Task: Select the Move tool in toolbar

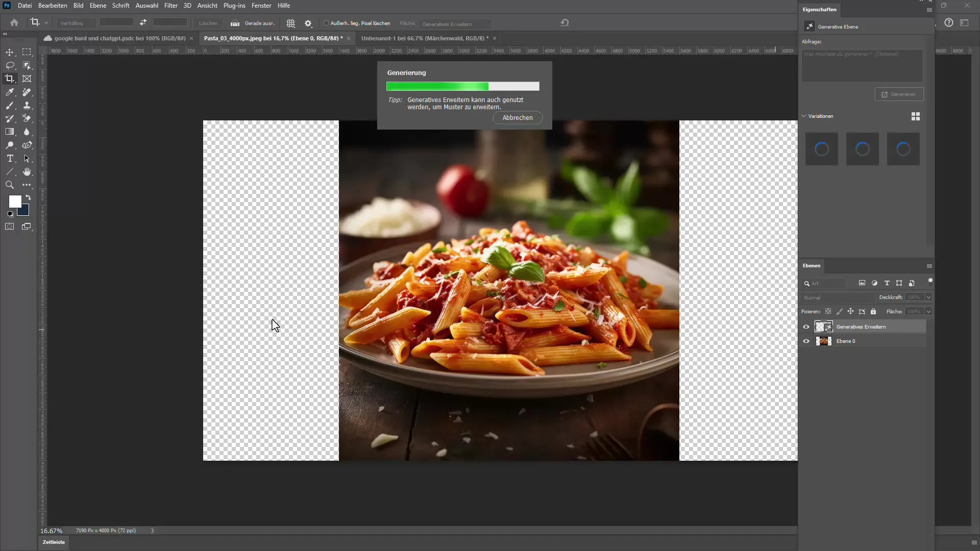Action: (9, 52)
